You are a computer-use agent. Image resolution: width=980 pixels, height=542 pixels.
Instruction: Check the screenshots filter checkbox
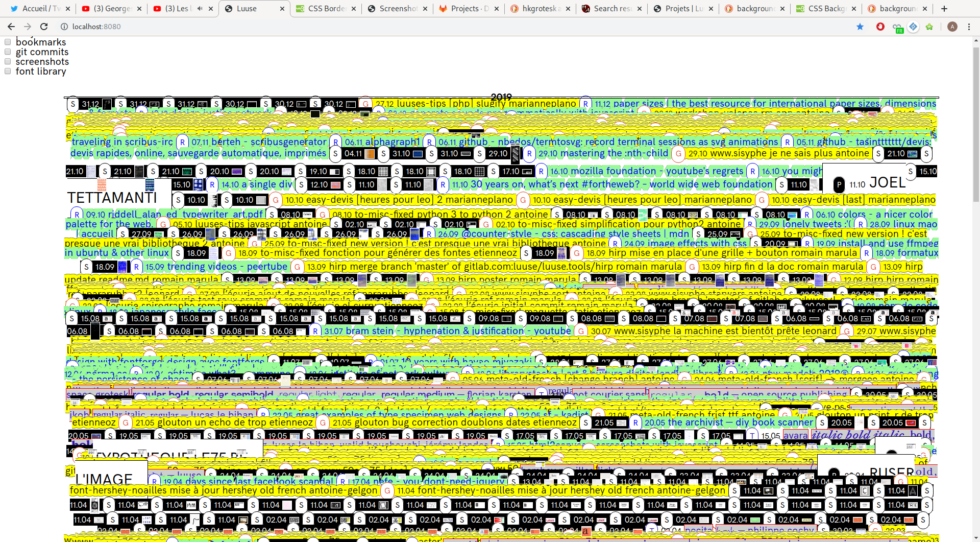8,61
